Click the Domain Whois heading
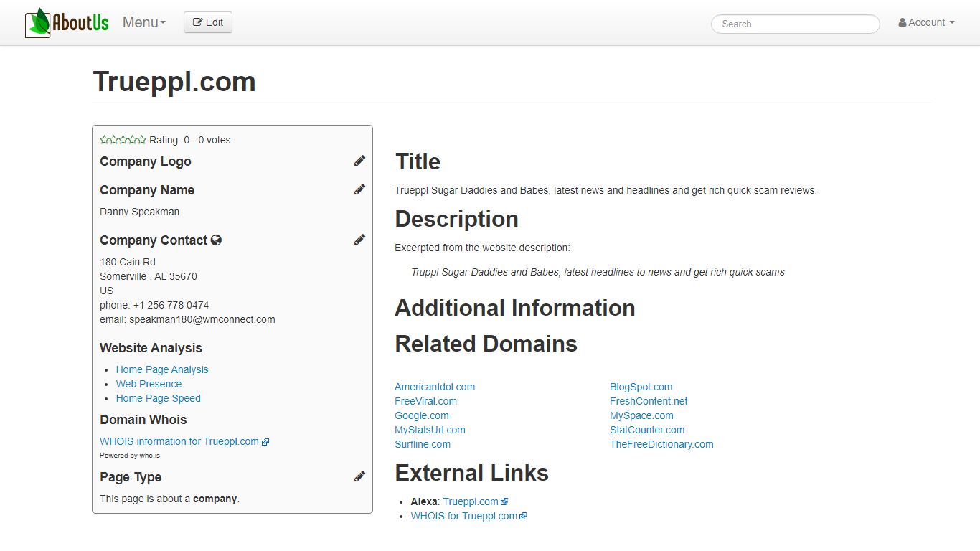The image size is (980, 551). 143,420
